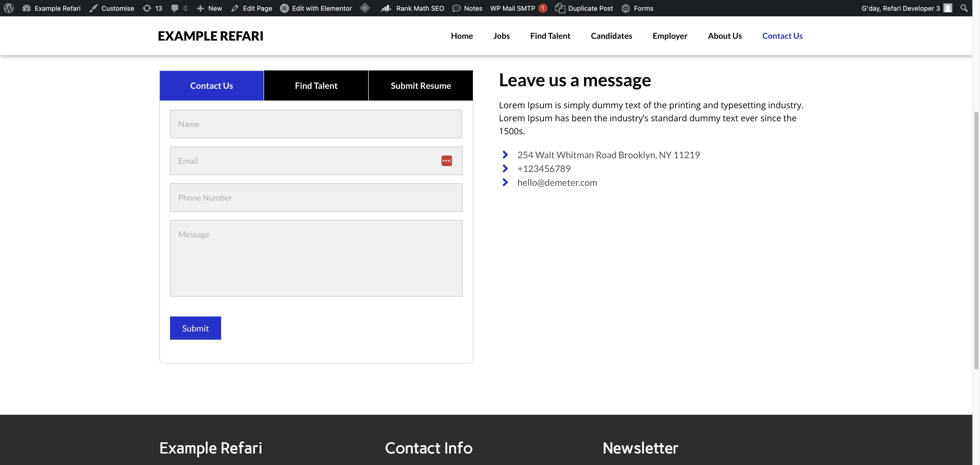Screen dimensions: 980x465
Task: Click the diamond plugin icon in admin bar
Action: pyautogui.click(x=365, y=8)
